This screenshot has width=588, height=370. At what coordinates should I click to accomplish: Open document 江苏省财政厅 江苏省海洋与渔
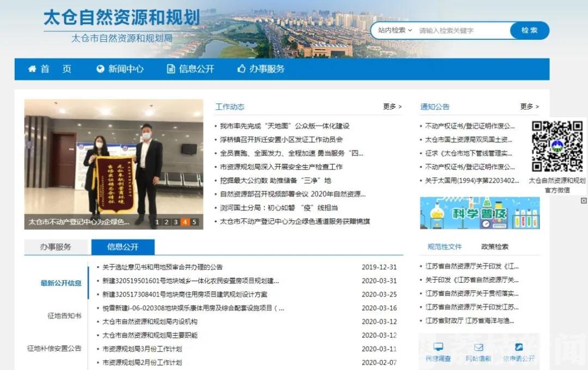click(469, 321)
